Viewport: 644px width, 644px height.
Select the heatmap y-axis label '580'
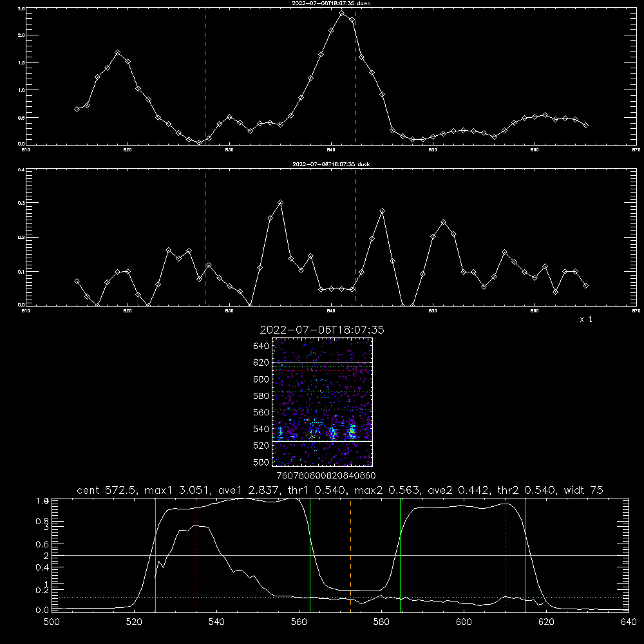pos(261,396)
